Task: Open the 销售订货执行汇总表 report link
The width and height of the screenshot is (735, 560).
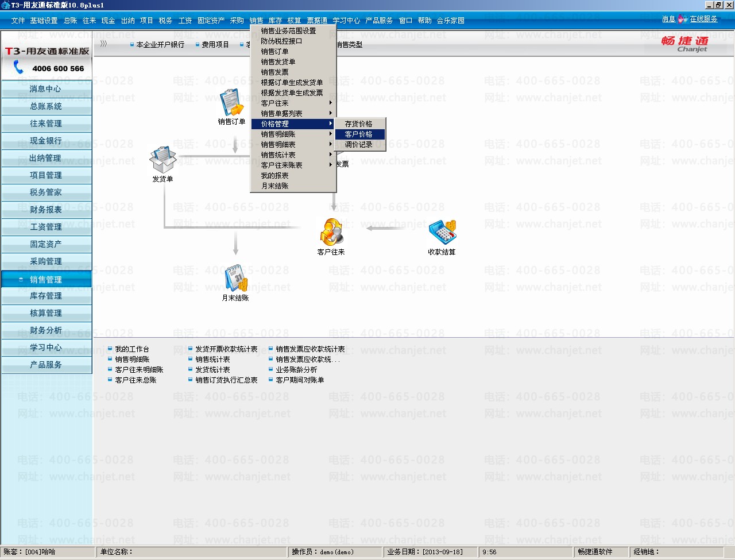Action: [226, 380]
